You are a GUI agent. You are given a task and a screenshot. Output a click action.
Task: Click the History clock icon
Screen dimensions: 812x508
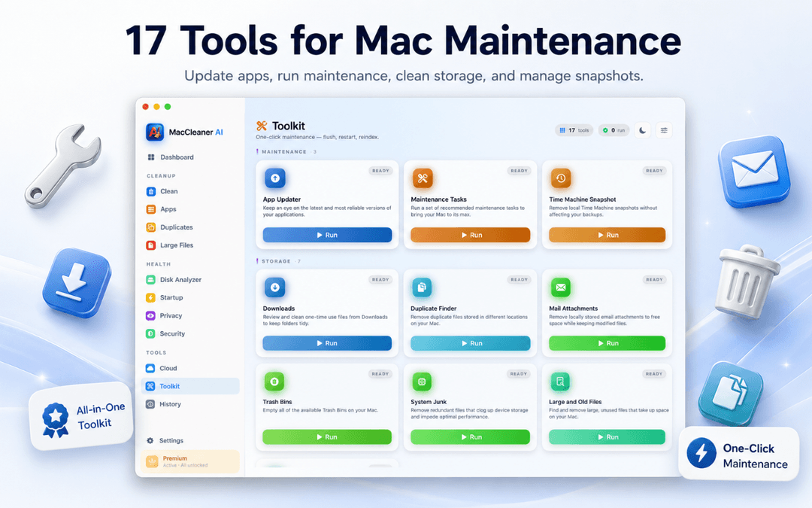click(150, 404)
